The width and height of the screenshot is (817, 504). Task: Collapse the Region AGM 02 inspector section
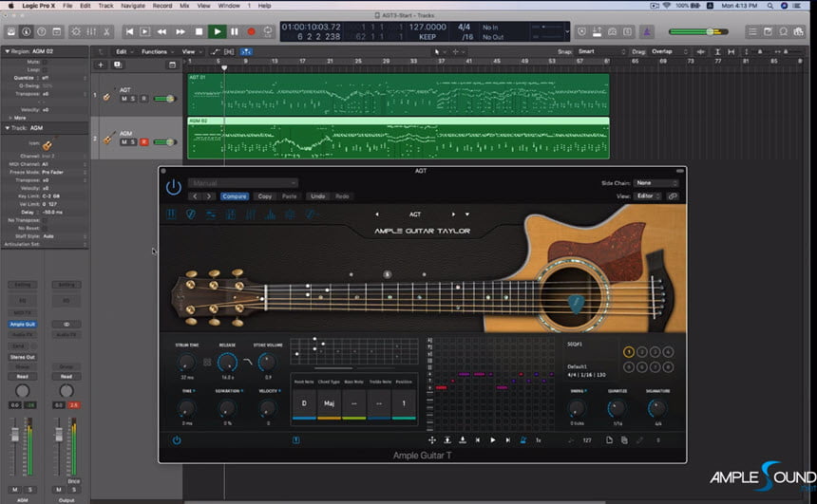[x=8, y=51]
